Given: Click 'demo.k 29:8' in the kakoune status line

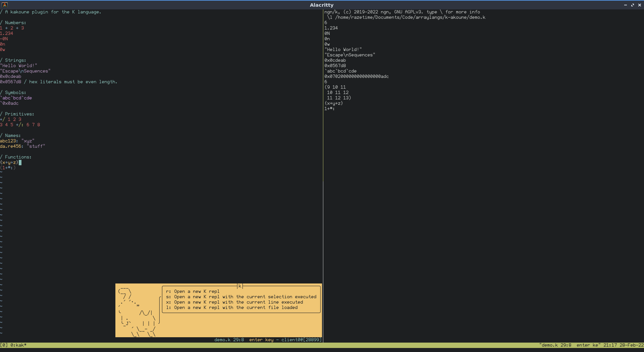Looking at the screenshot, I should pyautogui.click(x=229, y=340).
